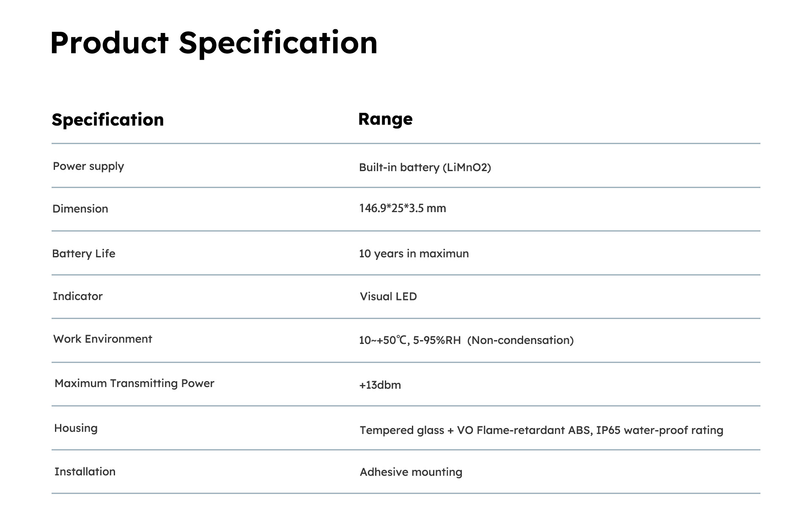Click the Power supply row label
The height and width of the screenshot is (521, 812).
88,166
